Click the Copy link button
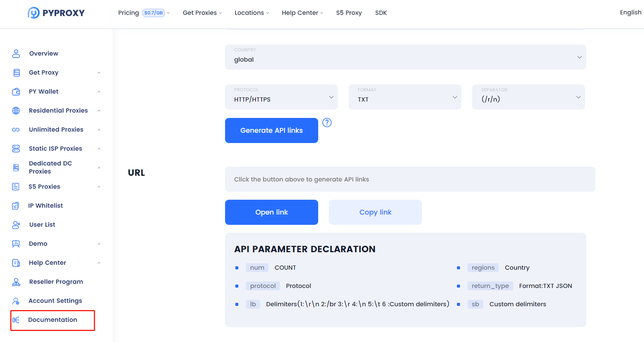Screen dimensions: 644x342 [x=375, y=212]
